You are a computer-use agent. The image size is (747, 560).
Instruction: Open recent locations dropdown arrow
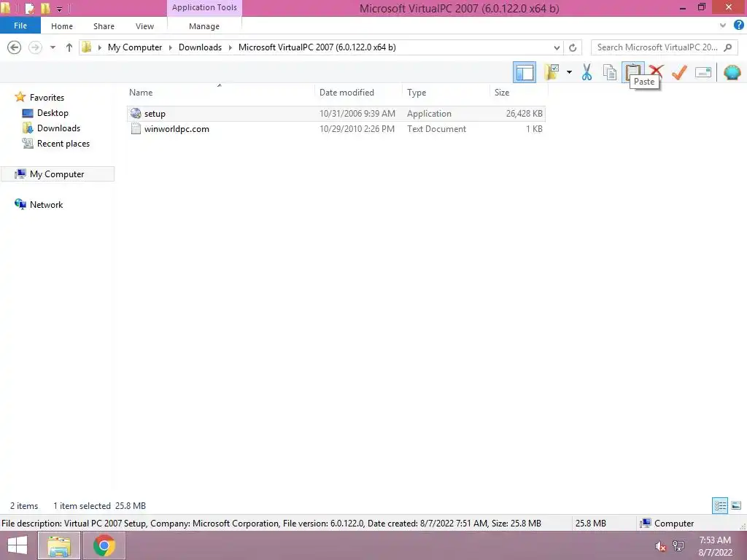tap(53, 47)
